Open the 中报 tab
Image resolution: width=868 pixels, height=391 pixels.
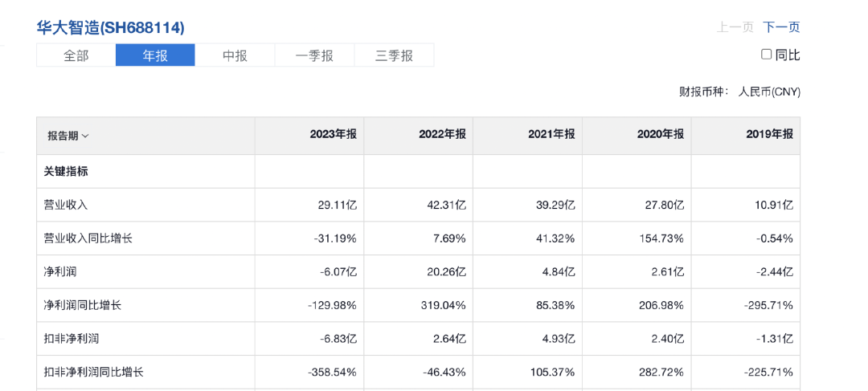pyautogui.click(x=235, y=55)
